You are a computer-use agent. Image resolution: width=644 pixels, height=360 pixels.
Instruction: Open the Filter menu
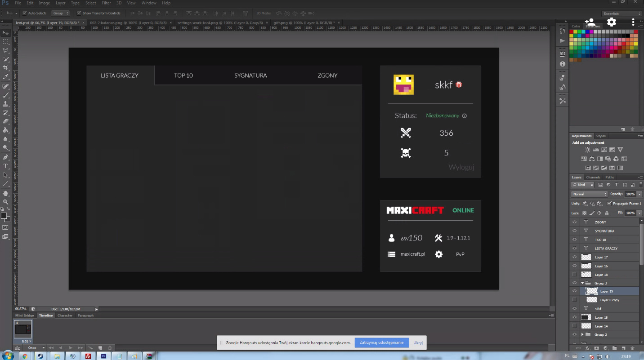[106, 3]
